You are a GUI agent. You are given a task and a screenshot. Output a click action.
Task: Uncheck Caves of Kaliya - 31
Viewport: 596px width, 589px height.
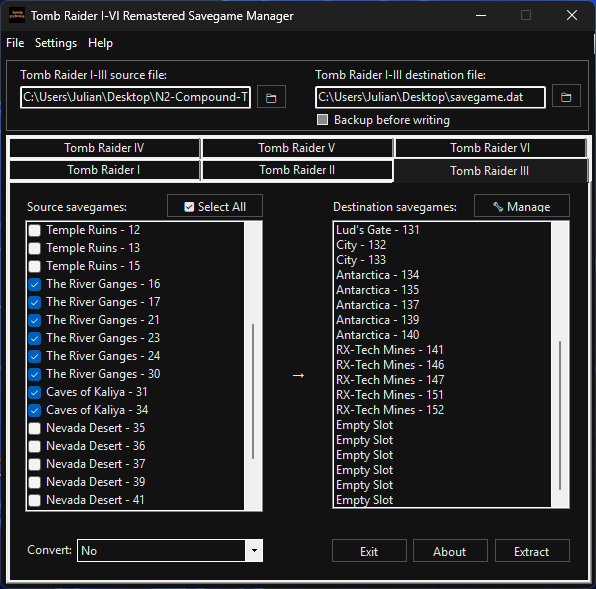35,392
